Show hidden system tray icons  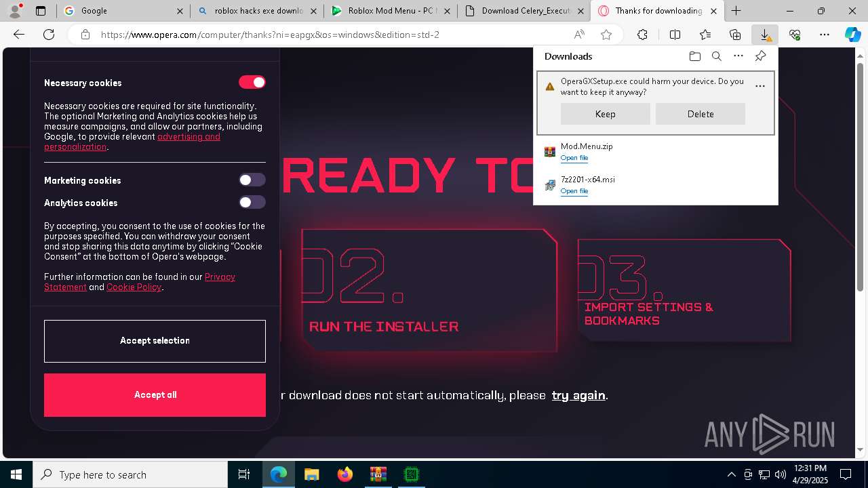(x=731, y=474)
